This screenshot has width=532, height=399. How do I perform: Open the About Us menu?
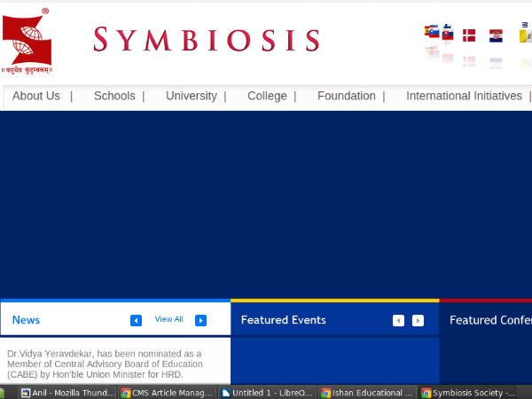[x=36, y=96]
